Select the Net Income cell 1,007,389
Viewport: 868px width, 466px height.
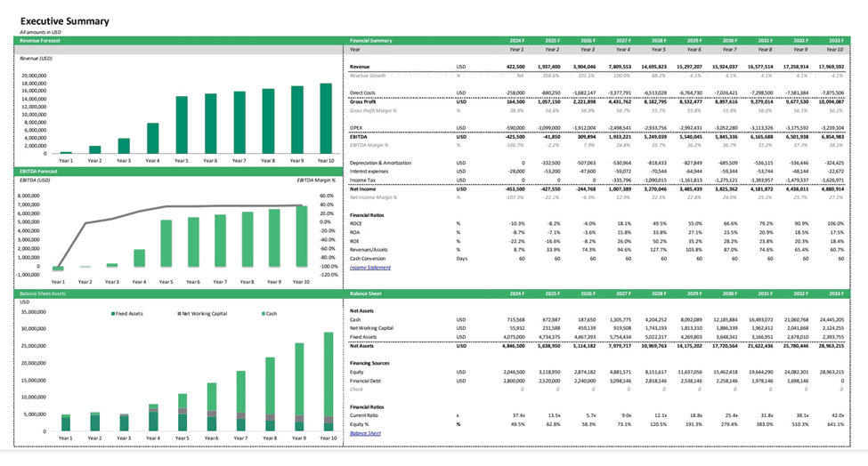[x=620, y=189]
